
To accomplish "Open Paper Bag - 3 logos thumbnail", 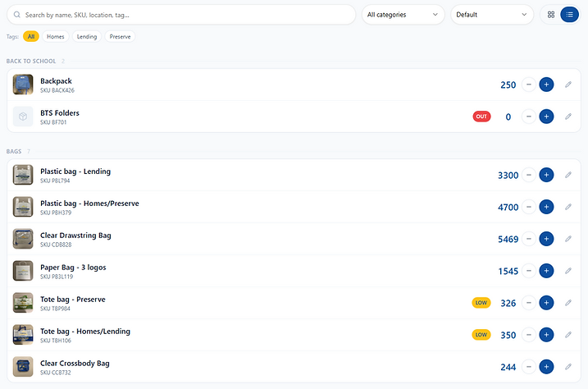I will 23,271.
